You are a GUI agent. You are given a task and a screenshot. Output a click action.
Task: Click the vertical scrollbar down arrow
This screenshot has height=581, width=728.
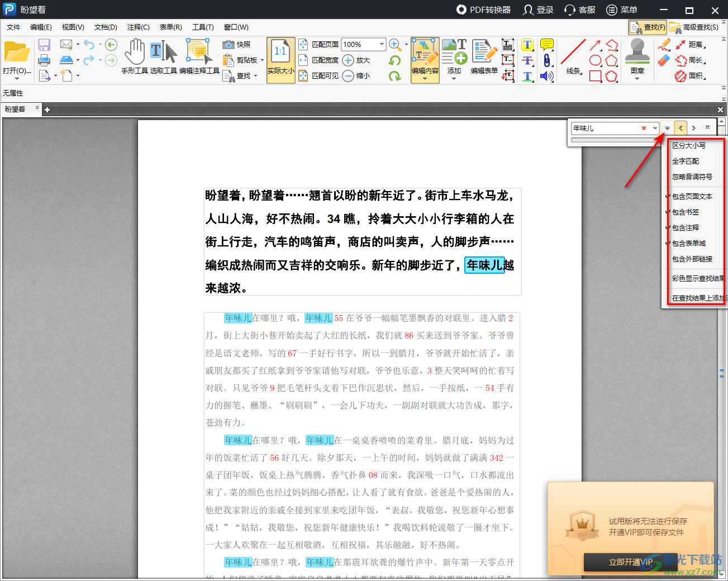pos(722,573)
